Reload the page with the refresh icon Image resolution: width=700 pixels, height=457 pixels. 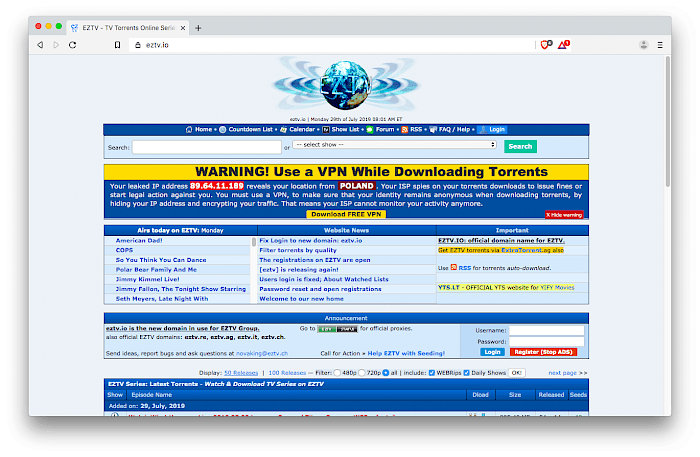click(x=73, y=45)
